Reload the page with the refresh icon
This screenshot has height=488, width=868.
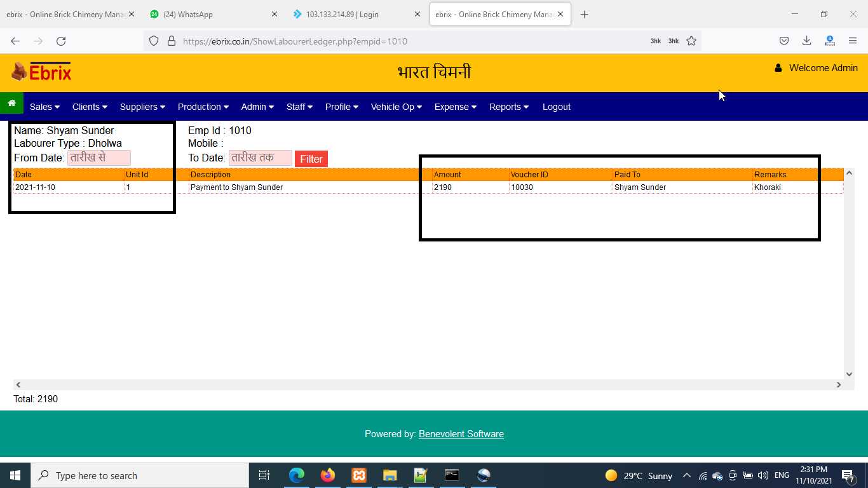61,41
